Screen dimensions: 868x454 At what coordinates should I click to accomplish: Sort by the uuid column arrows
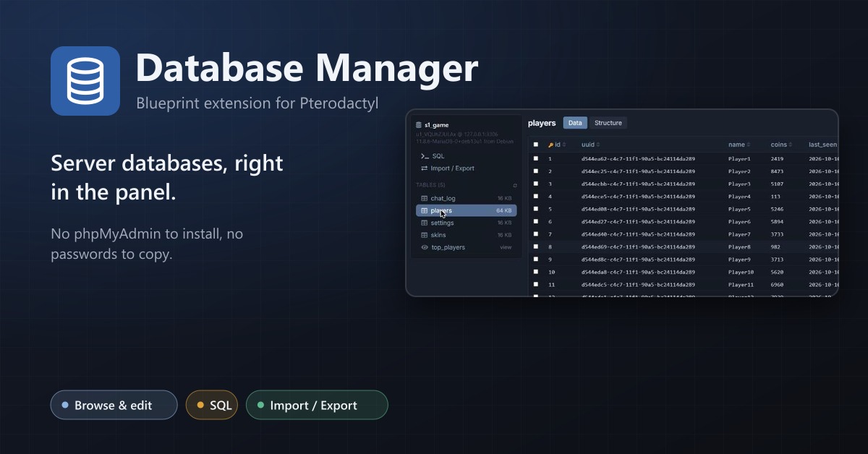597,145
